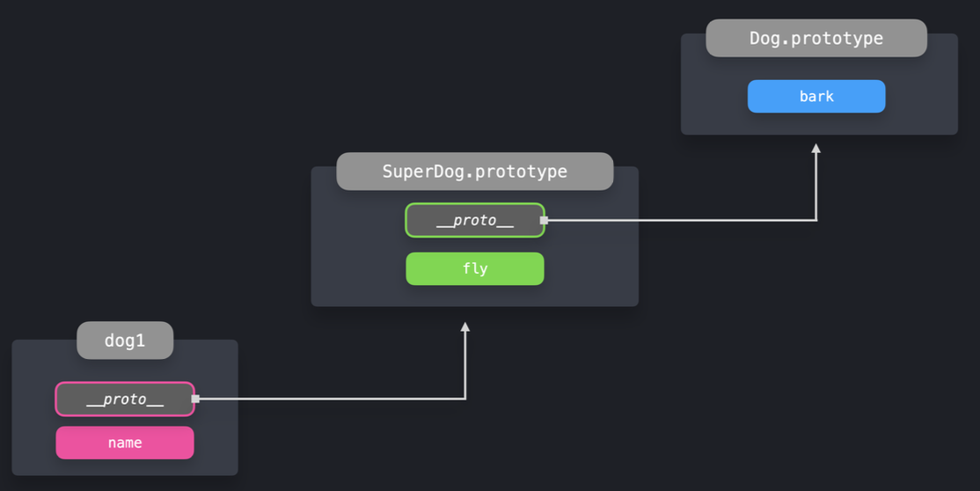This screenshot has width=980, height=491.
Task: Select the green-outlined __proto__ box
Action: [474, 220]
